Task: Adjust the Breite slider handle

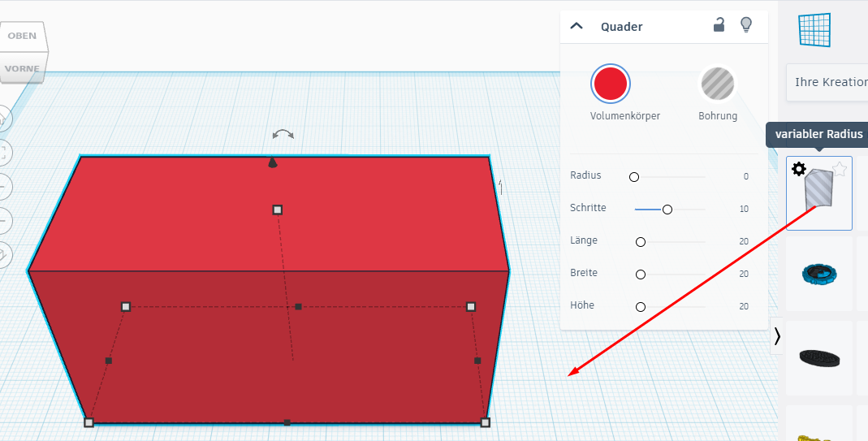Action: click(641, 275)
